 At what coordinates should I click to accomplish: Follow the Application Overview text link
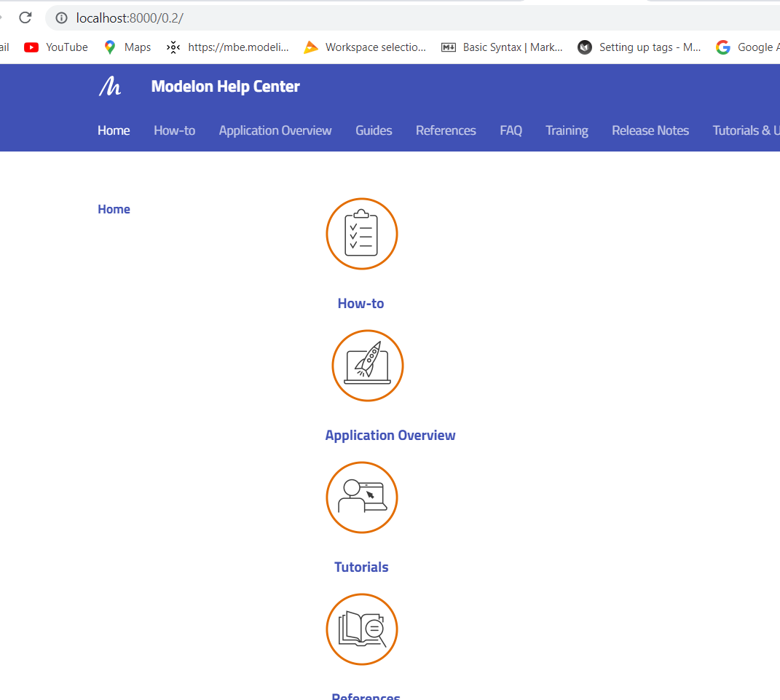pos(390,436)
